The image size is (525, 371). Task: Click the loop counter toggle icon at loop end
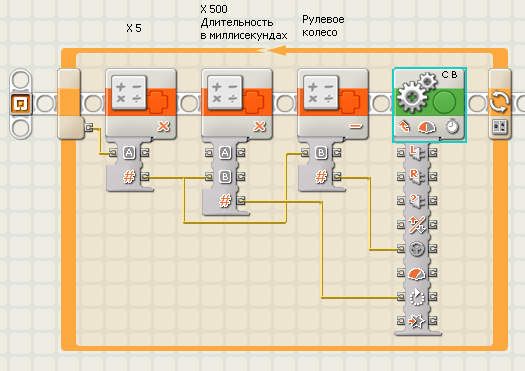[500, 127]
